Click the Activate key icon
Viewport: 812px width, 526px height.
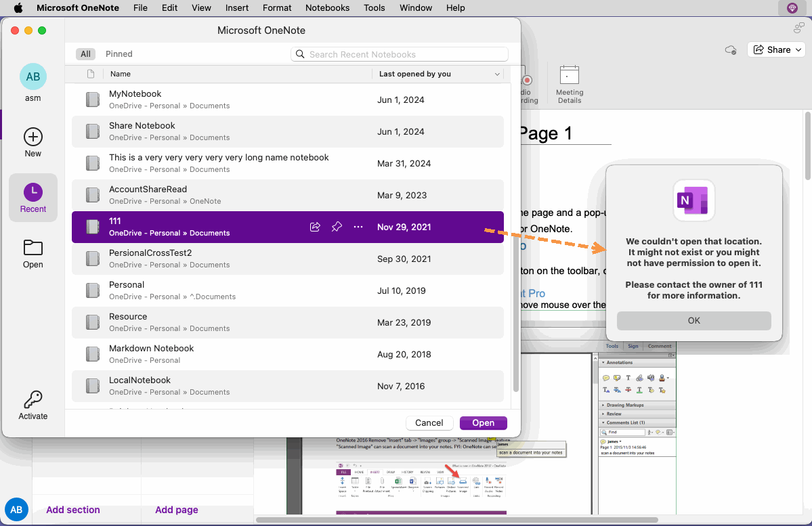click(x=33, y=399)
